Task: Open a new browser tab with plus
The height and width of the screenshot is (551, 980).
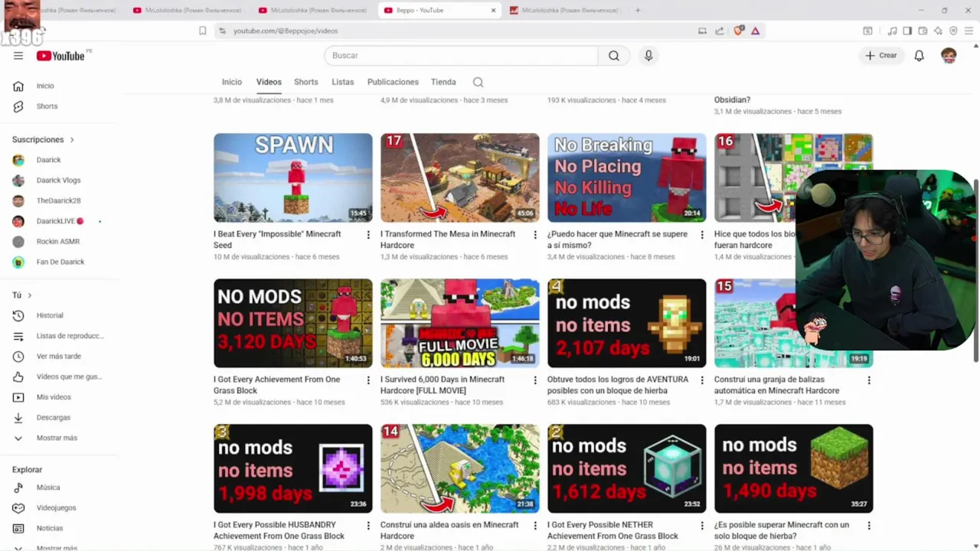Action: pos(638,10)
